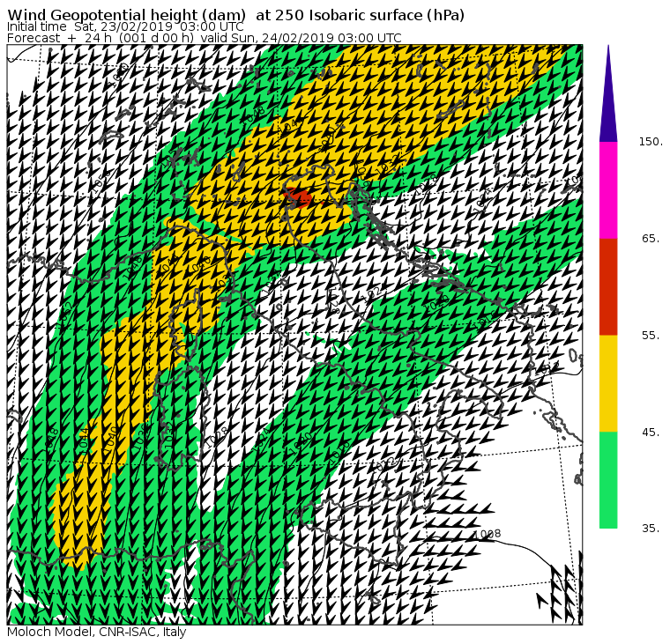Click the colorbar label '45.'

tap(651, 433)
